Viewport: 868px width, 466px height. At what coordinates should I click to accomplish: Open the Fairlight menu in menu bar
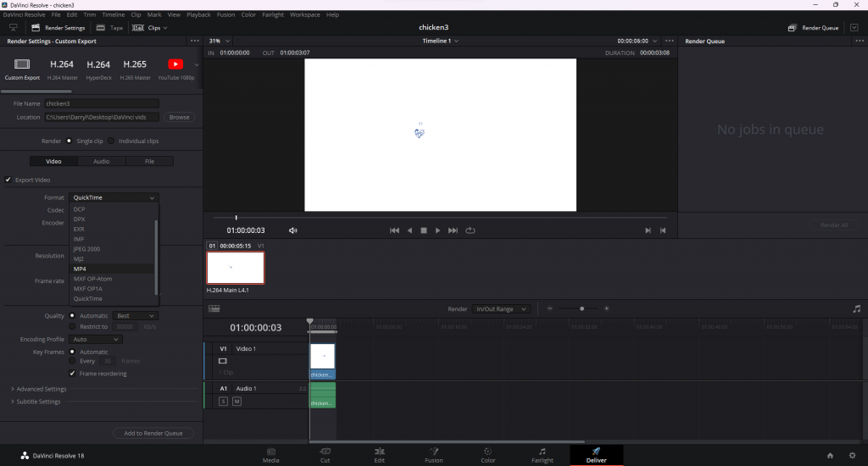(x=273, y=15)
